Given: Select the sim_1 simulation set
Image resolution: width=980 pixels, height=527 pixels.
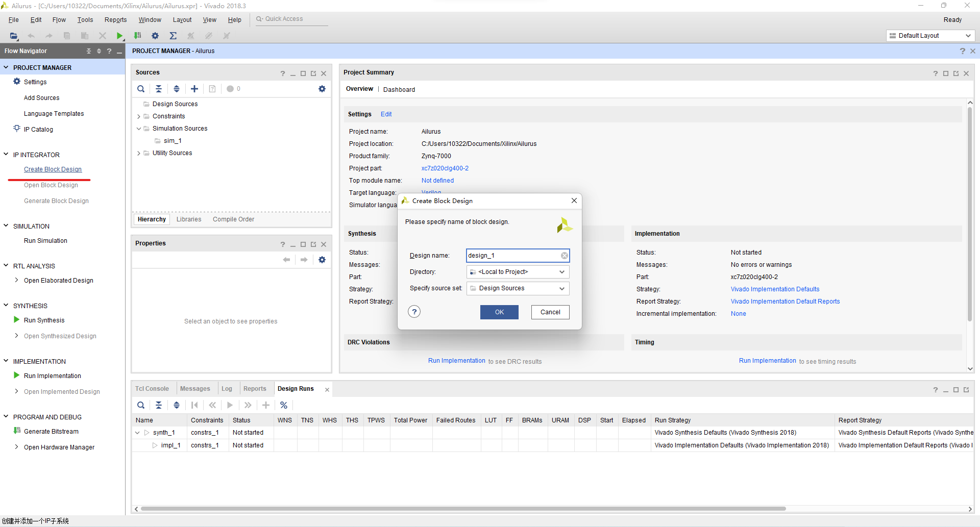Looking at the screenshot, I should 173,141.
